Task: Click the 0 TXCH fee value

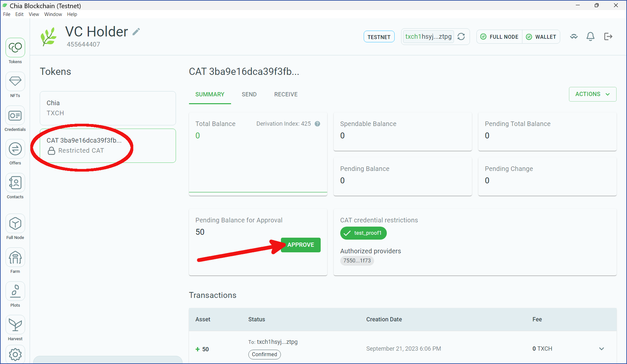Action: 542,349
